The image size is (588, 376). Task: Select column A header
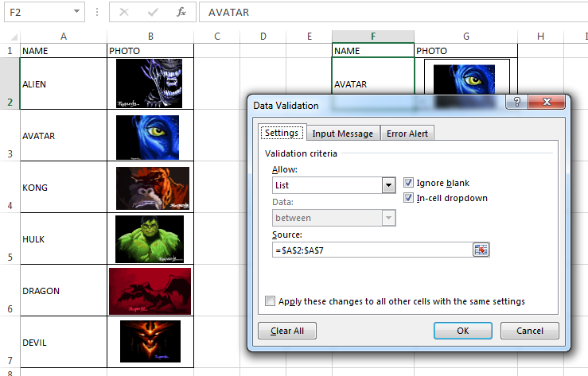coord(64,37)
